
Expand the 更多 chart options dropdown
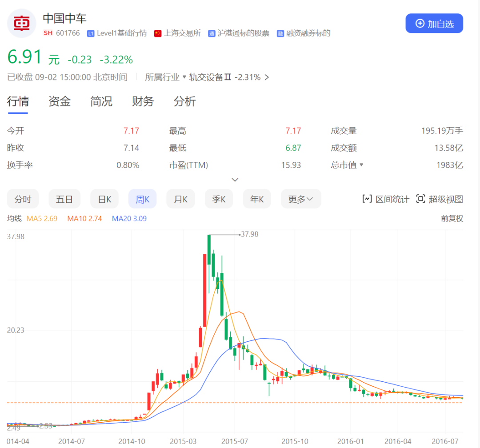tap(301, 199)
